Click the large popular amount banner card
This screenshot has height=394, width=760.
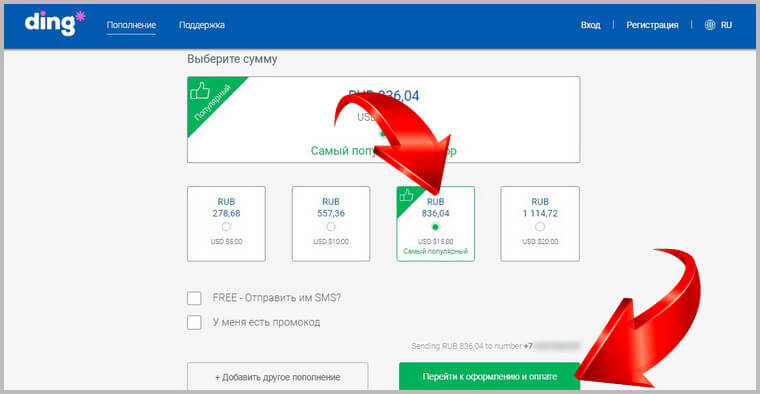point(383,120)
